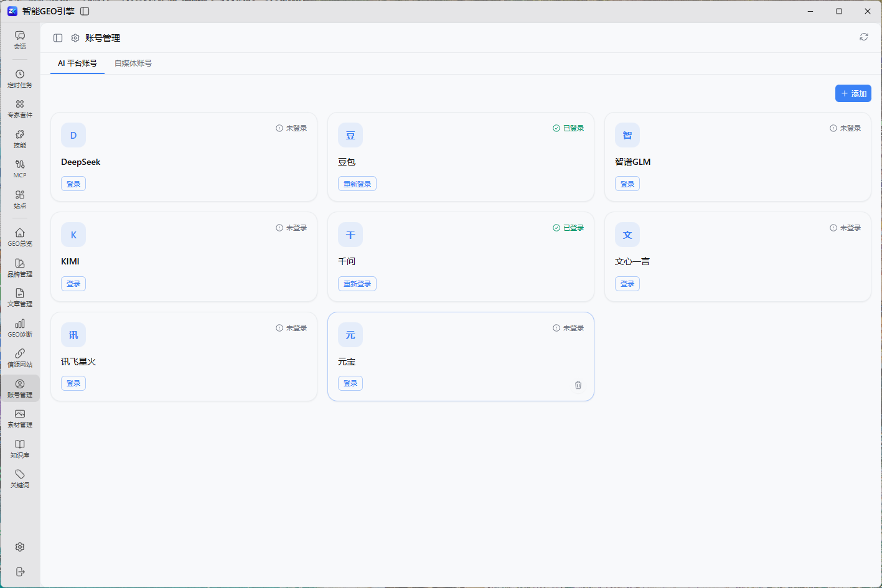Open 品牌管理 brand management
Image resolution: width=882 pixels, height=588 pixels.
[x=20, y=268]
